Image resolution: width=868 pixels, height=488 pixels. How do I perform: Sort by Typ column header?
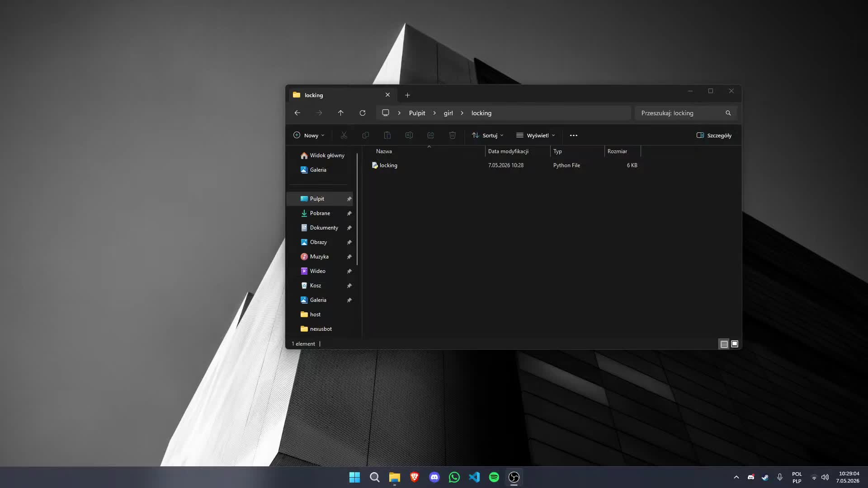(x=557, y=151)
